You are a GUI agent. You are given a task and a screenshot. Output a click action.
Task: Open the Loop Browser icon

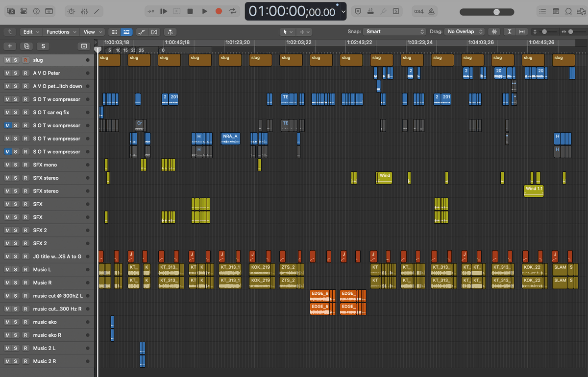pyautogui.click(x=568, y=11)
